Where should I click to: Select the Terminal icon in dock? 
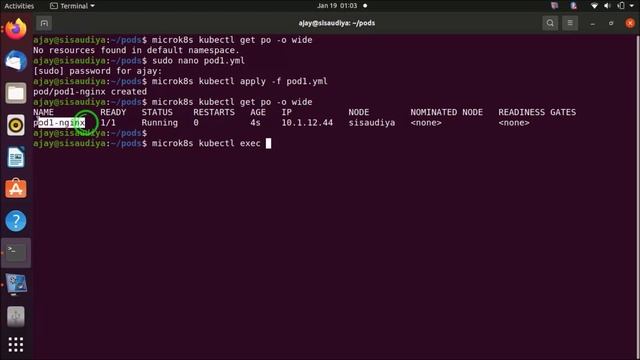point(16,253)
